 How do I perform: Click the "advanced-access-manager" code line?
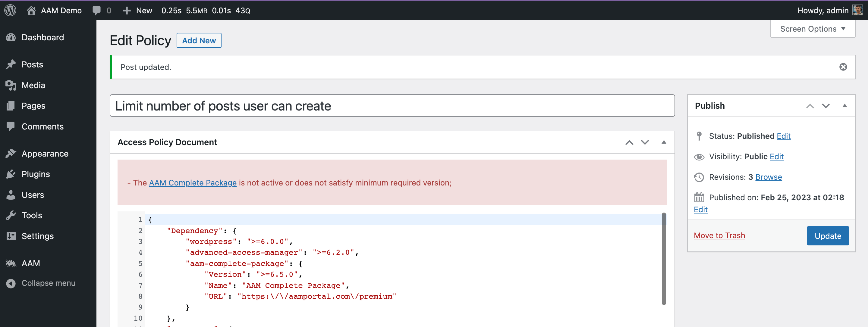coord(272,253)
